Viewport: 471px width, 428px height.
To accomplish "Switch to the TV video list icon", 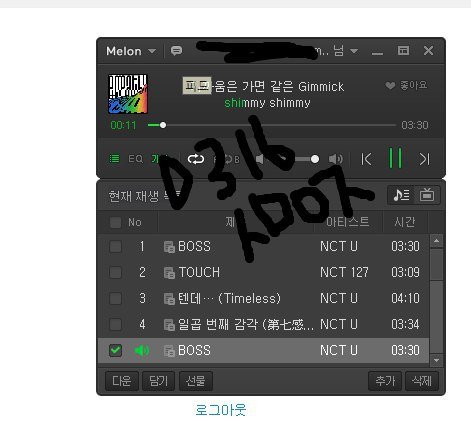I will [x=427, y=195].
